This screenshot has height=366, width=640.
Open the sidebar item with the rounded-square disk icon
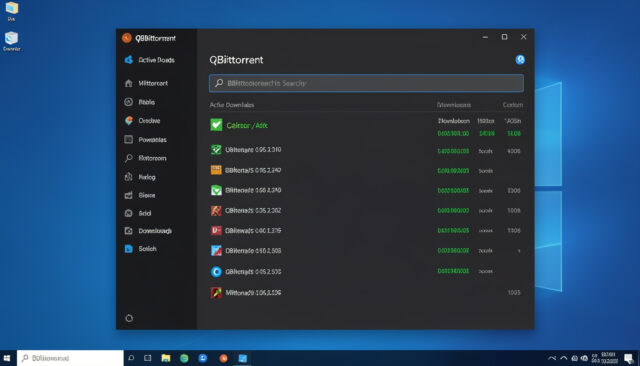tap(138, 213)
